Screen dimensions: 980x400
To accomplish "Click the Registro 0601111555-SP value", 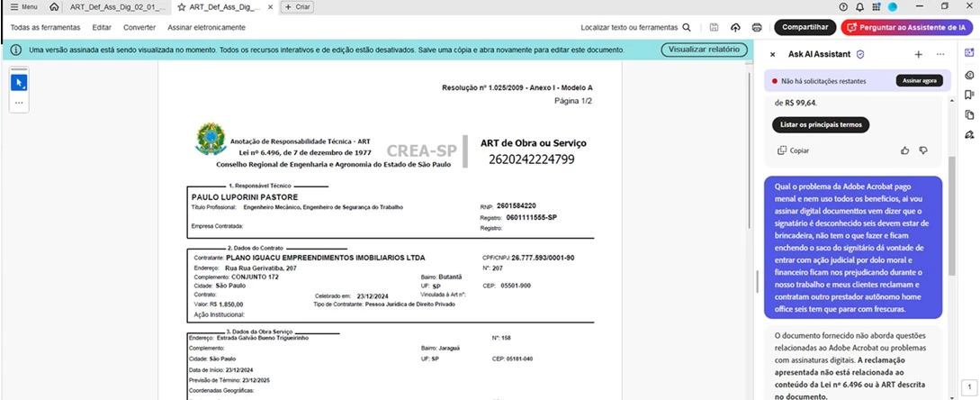I will pyautogui.click(x=531, y=217).
